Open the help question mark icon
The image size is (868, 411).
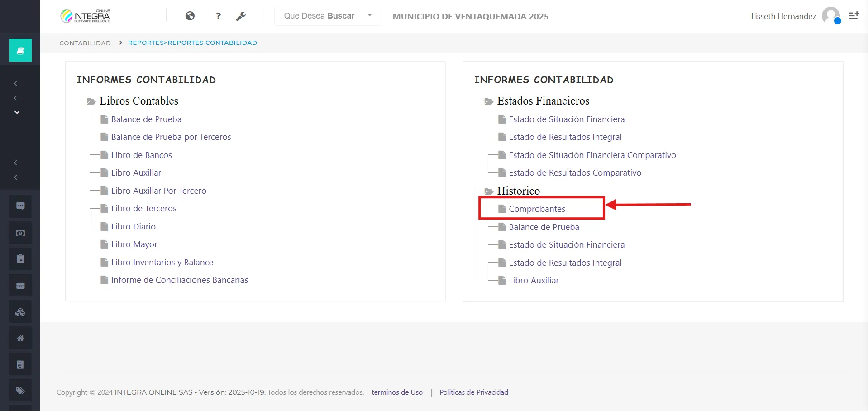click(x=218, y=16)
